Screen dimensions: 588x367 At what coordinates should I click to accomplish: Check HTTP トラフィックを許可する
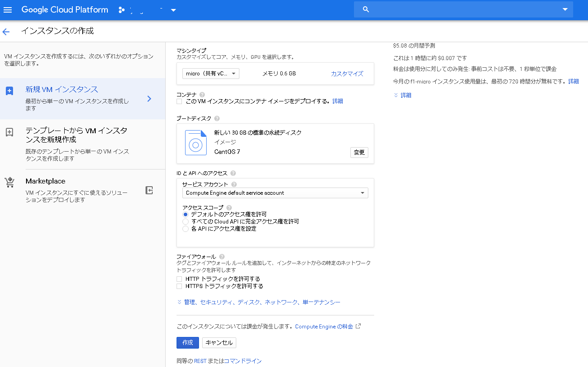[179, 279]
